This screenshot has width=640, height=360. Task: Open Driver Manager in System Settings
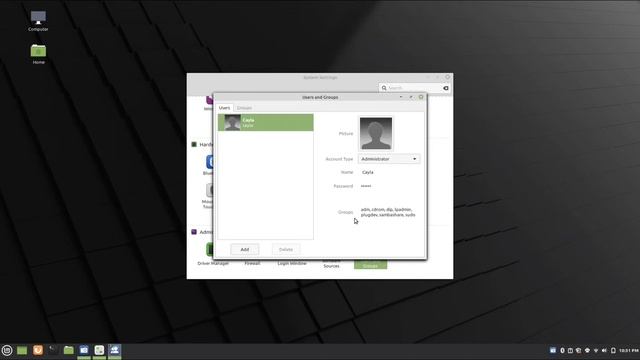click(213, 255)
